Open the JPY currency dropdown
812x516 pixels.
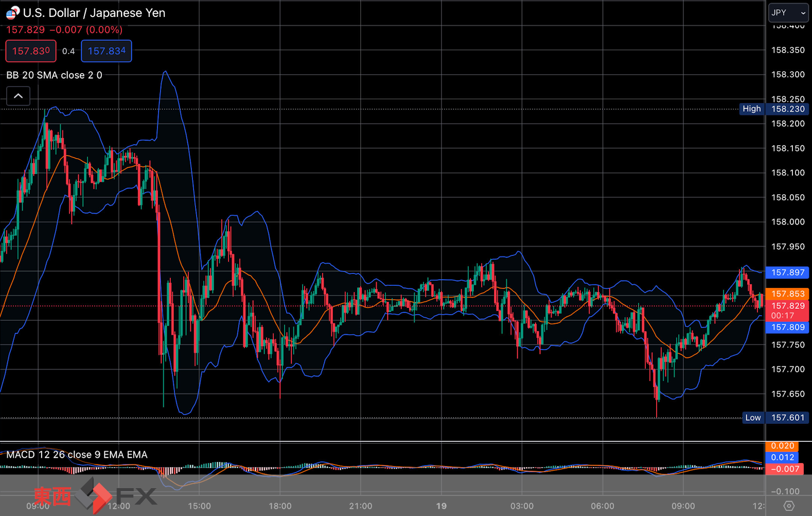tap(788, 12)
